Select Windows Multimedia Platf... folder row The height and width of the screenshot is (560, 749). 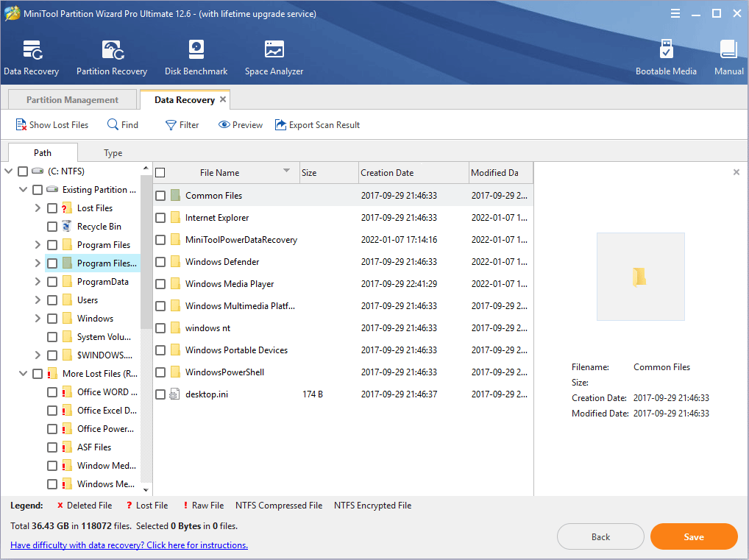[x=343, y=306]
